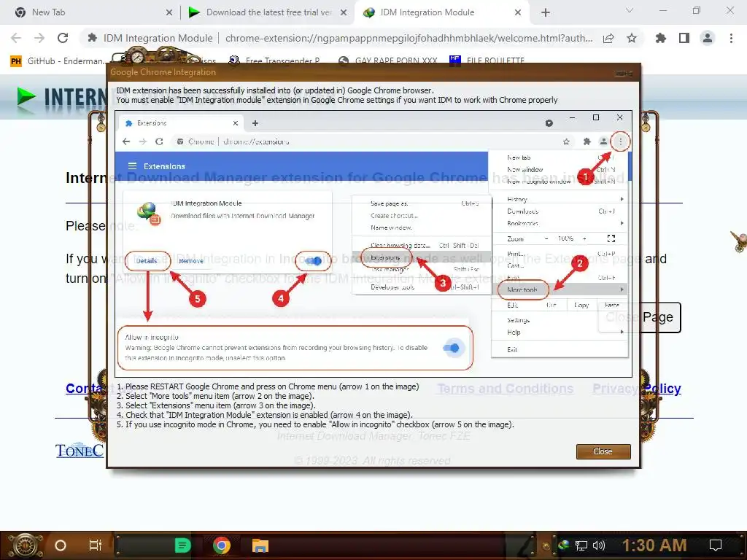The height and width of the screenshot is (560, 747).
Task: Toggle the Chrome side panel
Action: pyautogui.click(x=684, y=38)
